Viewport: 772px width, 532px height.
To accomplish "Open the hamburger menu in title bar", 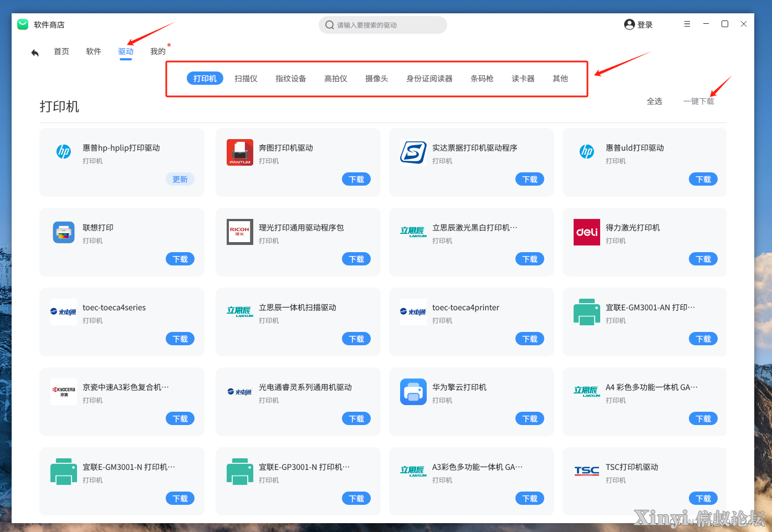I will 687,24.
